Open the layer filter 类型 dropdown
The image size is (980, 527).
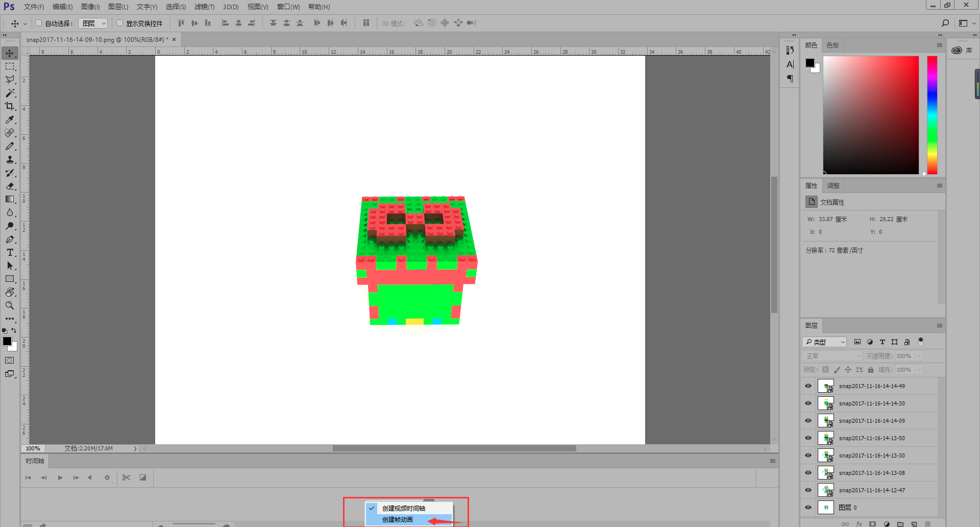click(x=824, y=342)
